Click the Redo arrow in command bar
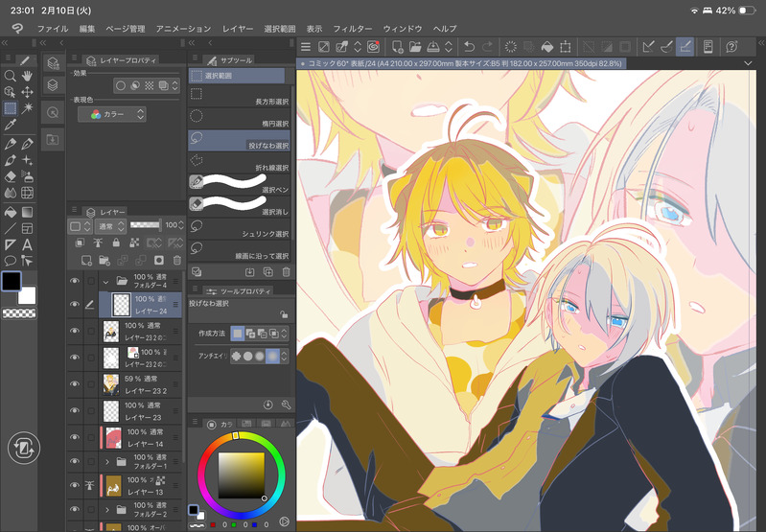766x532 pixels. 487,47
